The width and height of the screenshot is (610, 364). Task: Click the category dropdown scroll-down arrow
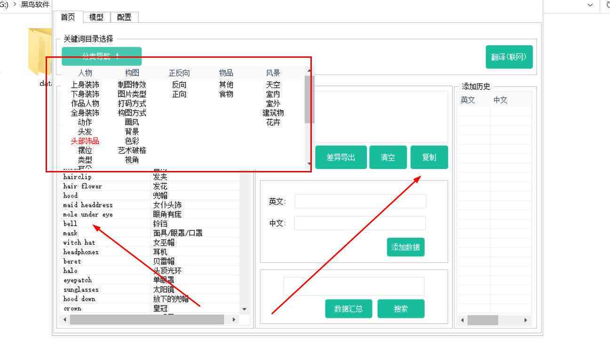tap(309, 164)
